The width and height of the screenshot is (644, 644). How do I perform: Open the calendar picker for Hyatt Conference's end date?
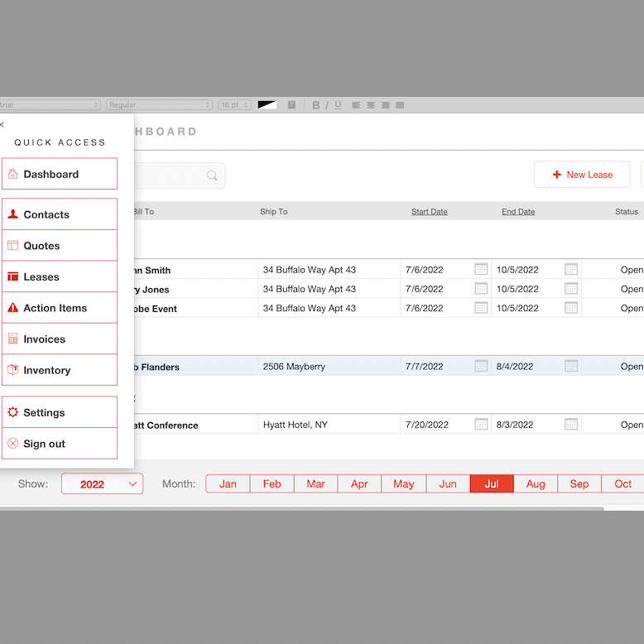(x=571, y=425)
